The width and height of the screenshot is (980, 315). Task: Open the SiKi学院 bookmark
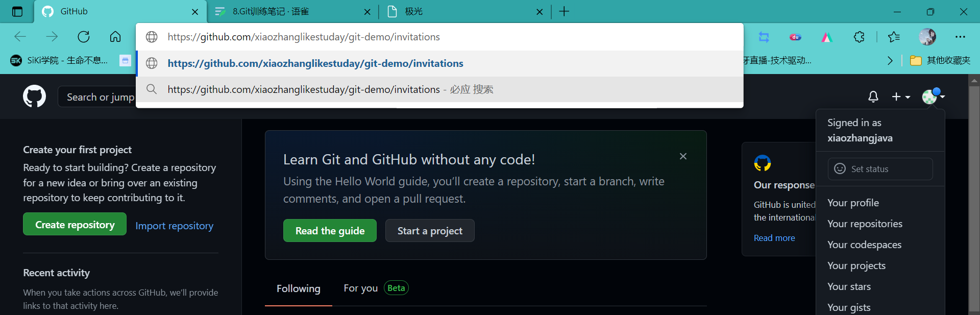click(59, 61)
